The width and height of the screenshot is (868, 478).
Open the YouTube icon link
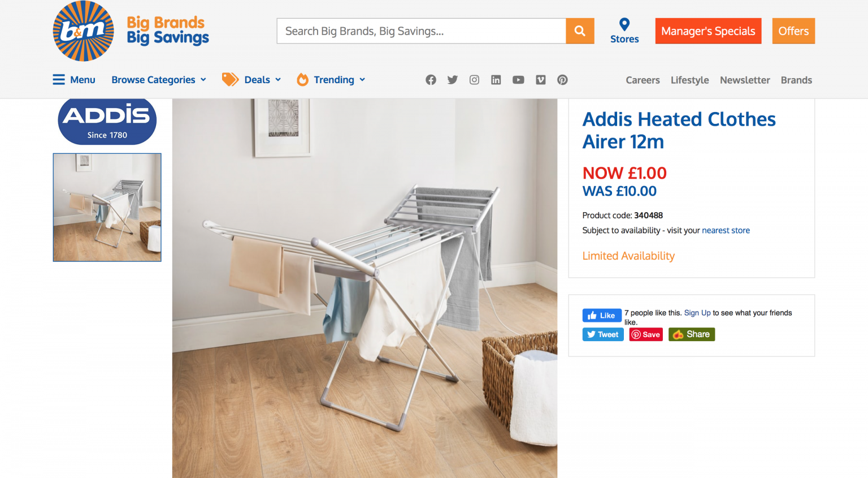(x=518, y=80)
